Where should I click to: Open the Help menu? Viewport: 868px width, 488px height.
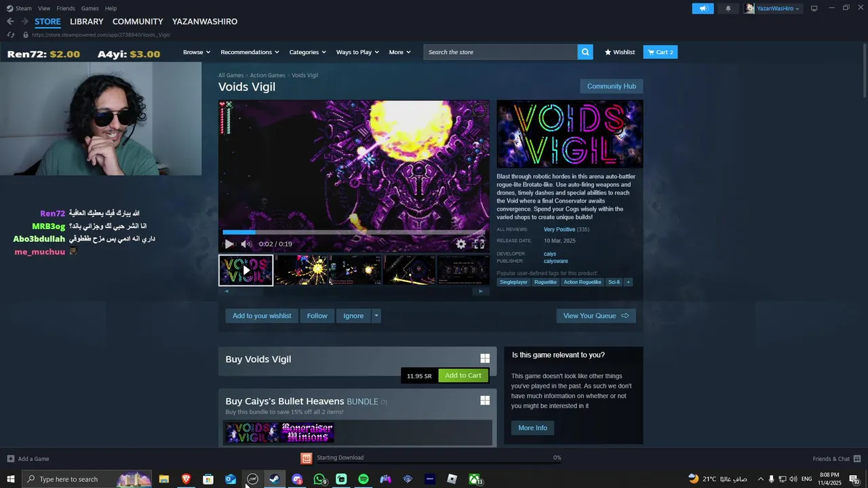111,8
